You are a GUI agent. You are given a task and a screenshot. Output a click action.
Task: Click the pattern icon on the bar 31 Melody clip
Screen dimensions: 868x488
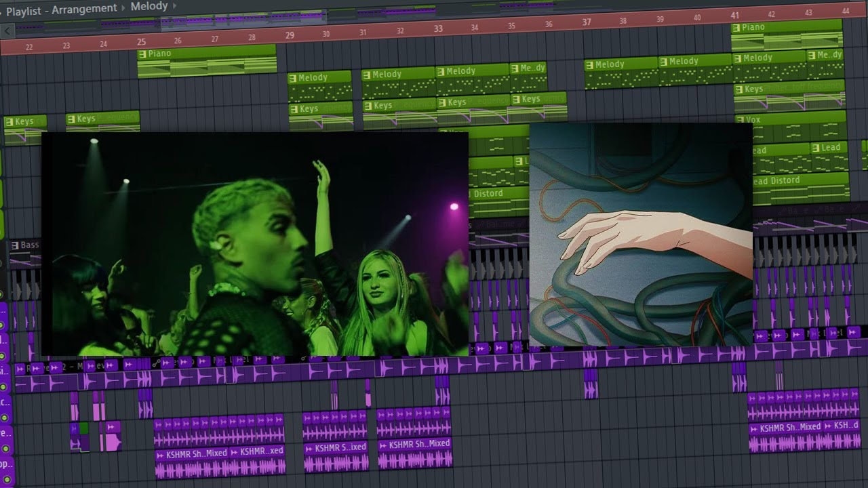point(367,75)
